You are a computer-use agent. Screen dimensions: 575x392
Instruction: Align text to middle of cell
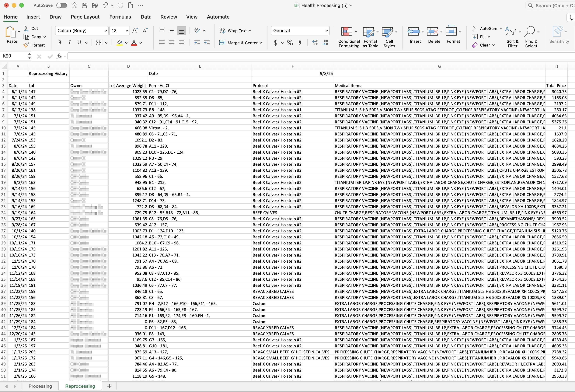point(172,30)
